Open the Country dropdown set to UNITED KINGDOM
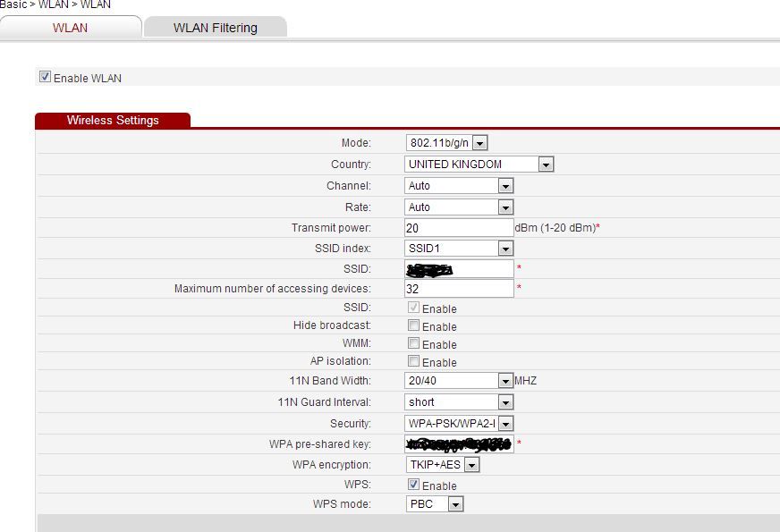 coord(479,165)
